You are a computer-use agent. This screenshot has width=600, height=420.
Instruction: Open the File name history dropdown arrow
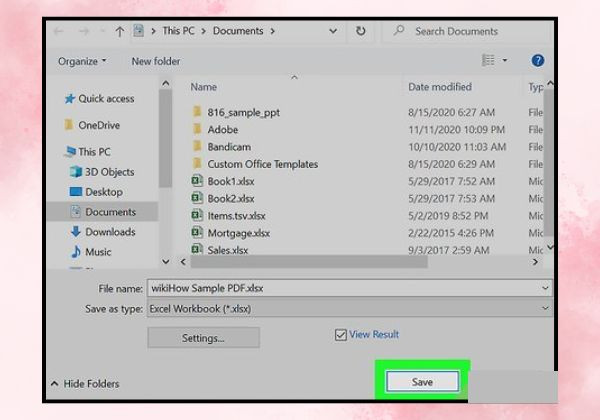(545, 288)
